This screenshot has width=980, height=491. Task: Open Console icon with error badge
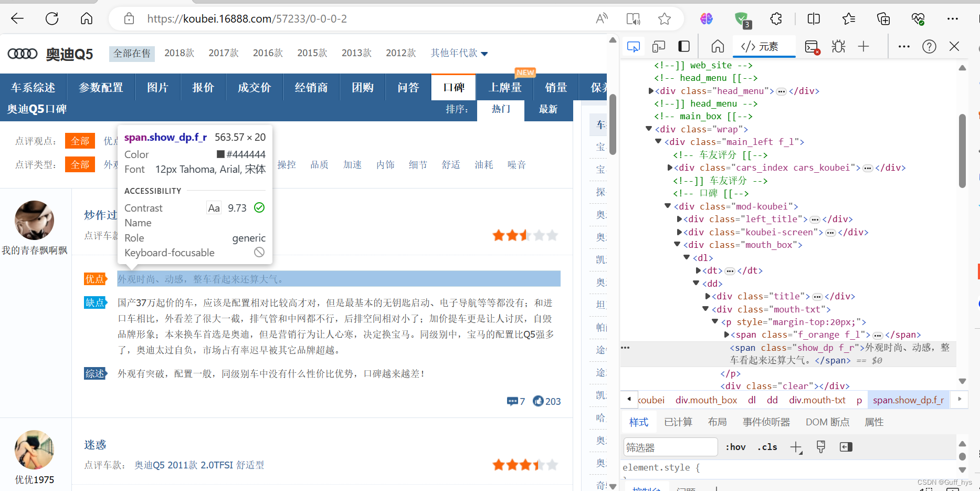point(812,47)
